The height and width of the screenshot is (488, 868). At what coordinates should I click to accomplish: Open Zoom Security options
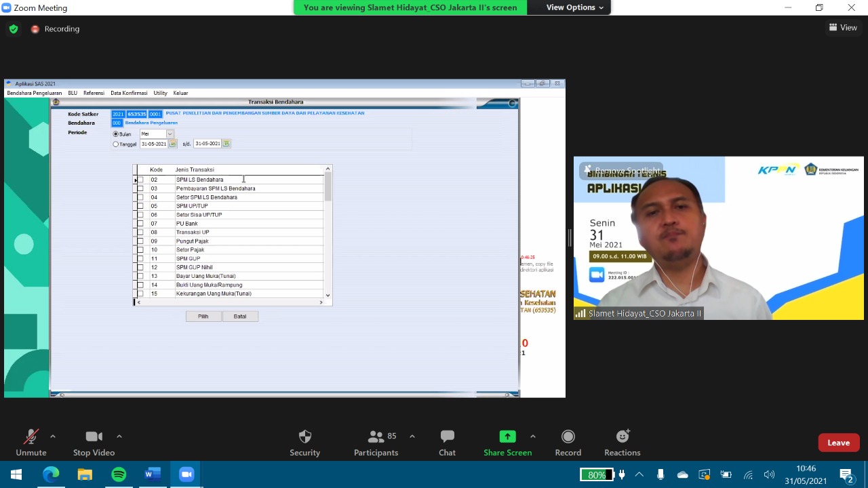[x=304, y=443]
